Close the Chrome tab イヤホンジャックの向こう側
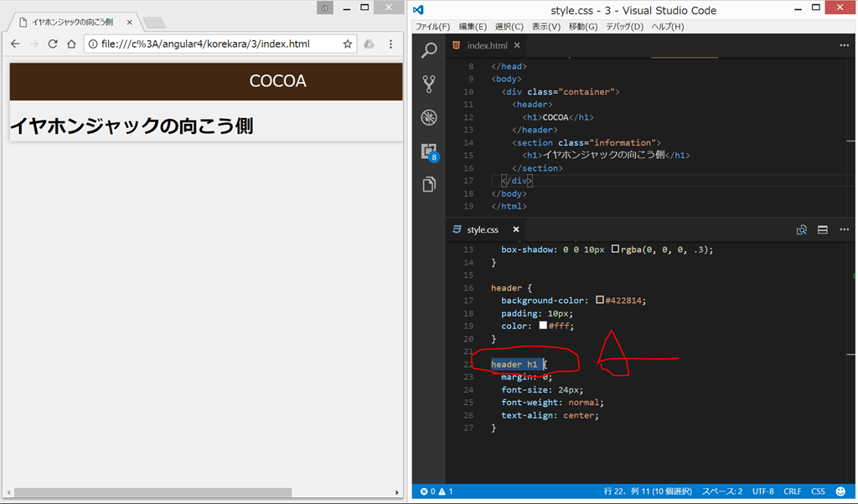The image size is (858, 504). click(x=129, y=23)
